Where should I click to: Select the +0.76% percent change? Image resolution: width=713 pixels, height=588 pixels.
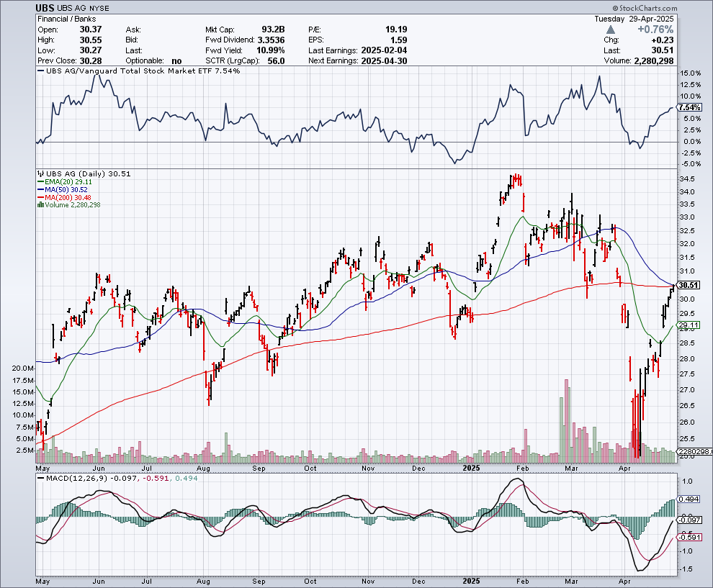coord(655,30)
